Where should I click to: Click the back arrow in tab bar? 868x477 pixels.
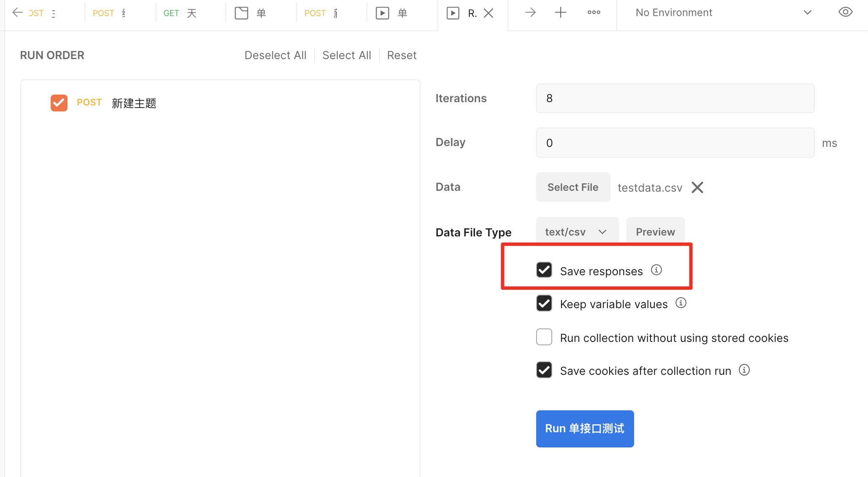[x=17, y=13]
